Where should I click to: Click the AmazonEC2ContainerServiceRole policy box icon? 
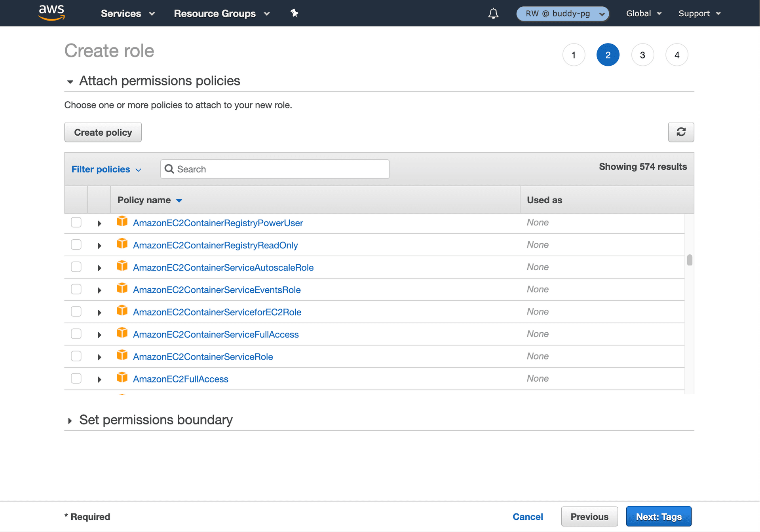[x=122, y=355]
